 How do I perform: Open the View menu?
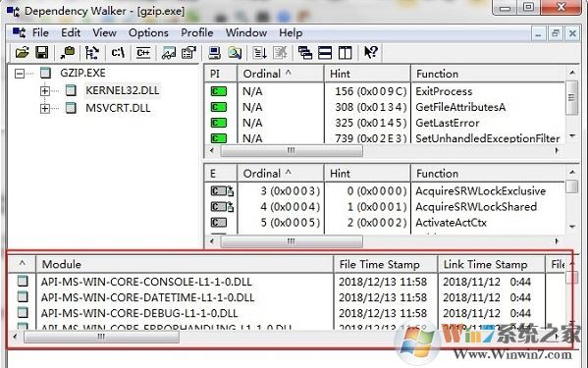click(x=105, y=33)
